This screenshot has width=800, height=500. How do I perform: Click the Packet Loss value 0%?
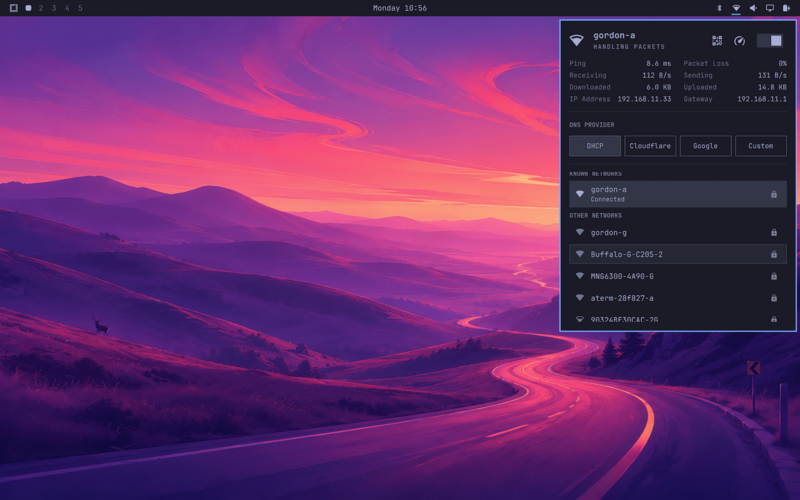coord(782,63)
